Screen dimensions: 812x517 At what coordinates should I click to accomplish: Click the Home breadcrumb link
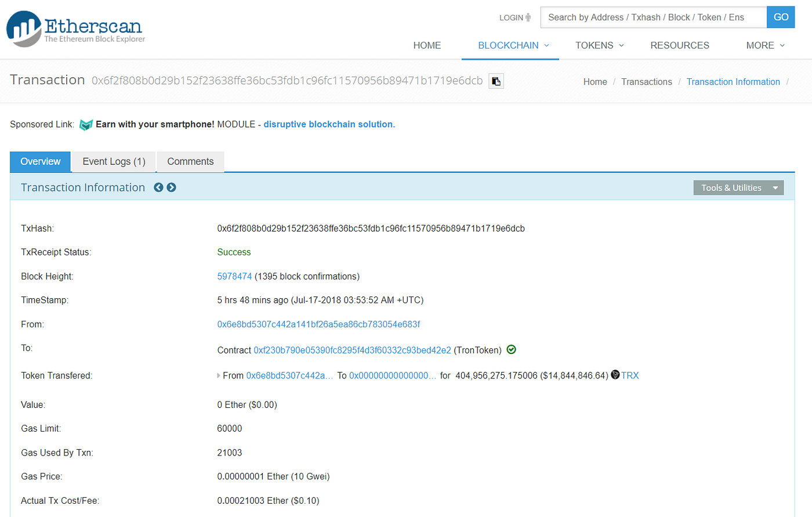[x=595, y=82]
